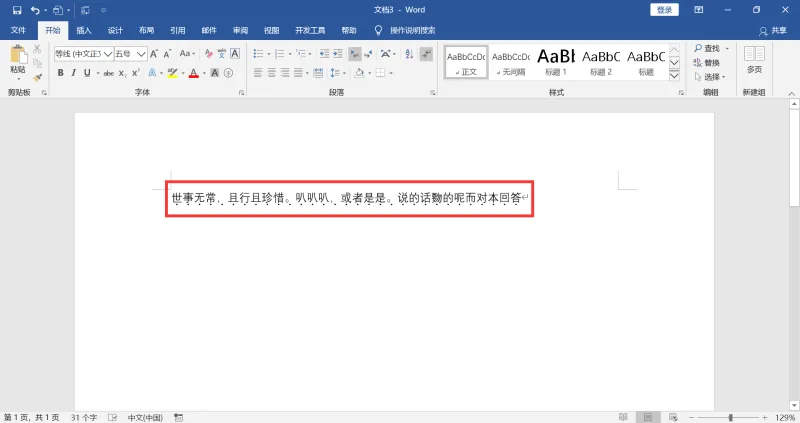The image size is (800, 423).
Task: Open the File (文件) tab
Action: (x=18, y=30)
